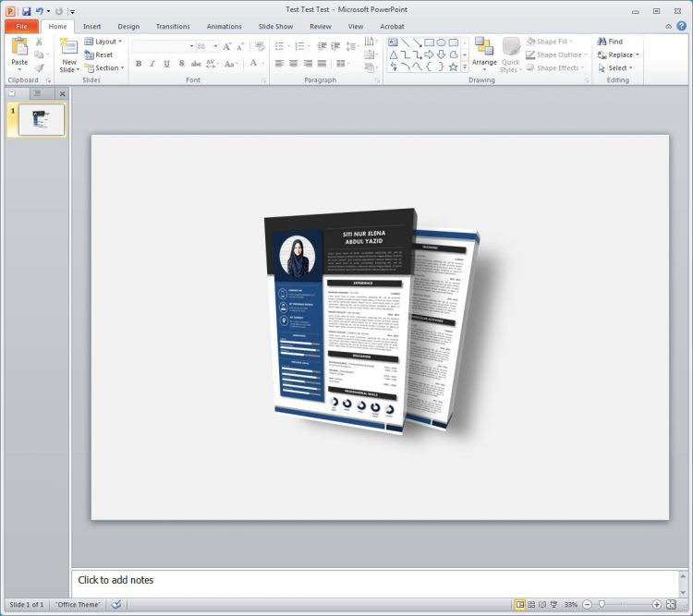Click the zoom slider on status bar
Viewport: 693px width, 616px height.
(x=602, y=605)
